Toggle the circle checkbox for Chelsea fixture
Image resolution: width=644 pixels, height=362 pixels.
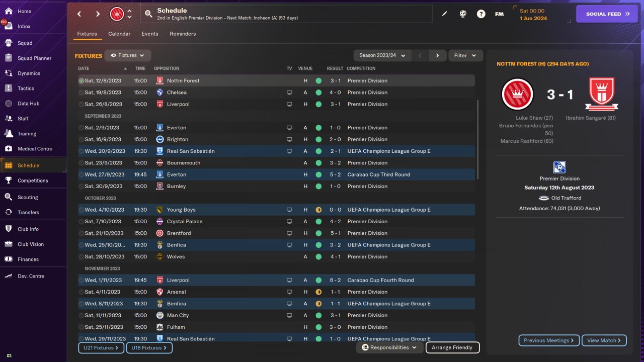point(82,93)
